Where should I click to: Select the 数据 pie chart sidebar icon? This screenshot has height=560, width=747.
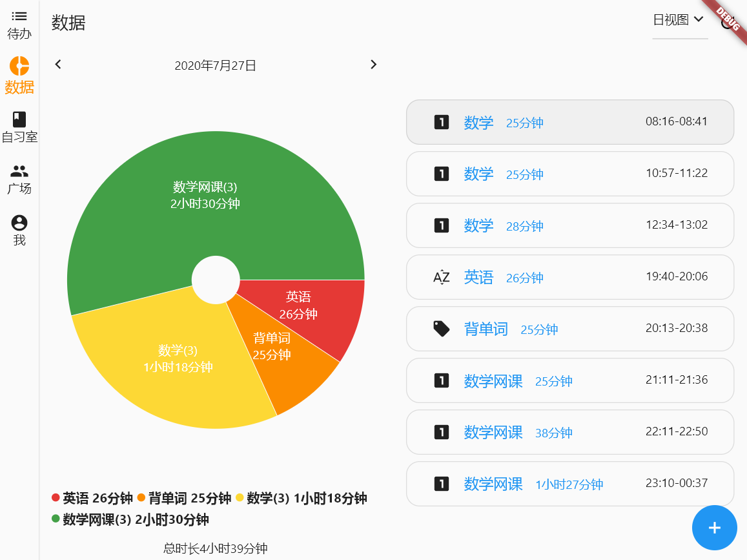click(x=19, y=66)
